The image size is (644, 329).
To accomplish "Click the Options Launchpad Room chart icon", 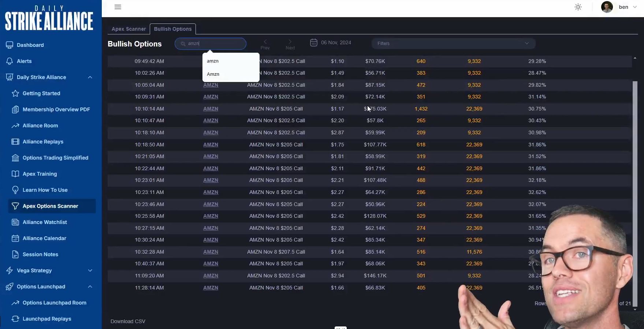I will (x=15, y=303).
